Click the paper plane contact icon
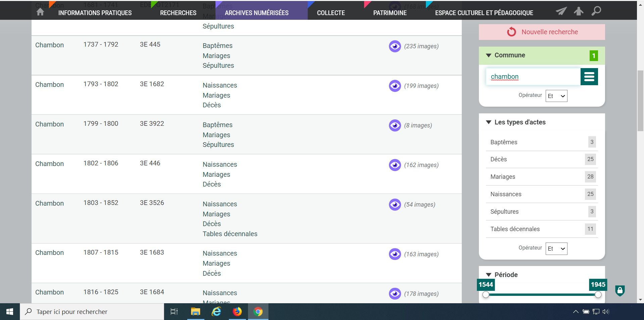The width and height of the screenshot is (644, 320). 561,11
